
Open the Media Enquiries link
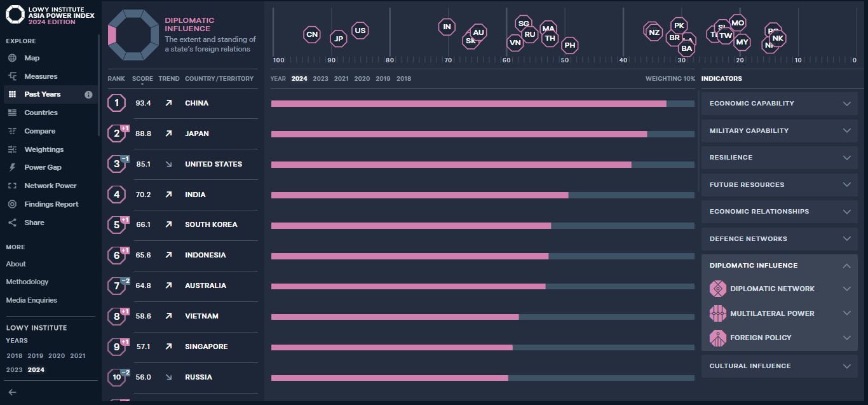point(32,300)
